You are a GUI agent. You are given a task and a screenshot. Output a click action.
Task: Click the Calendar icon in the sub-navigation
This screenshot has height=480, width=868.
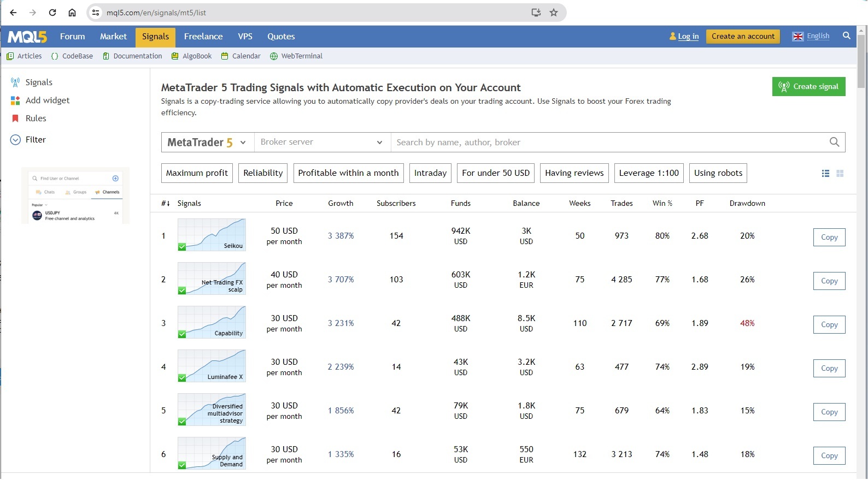click(225, 56)
